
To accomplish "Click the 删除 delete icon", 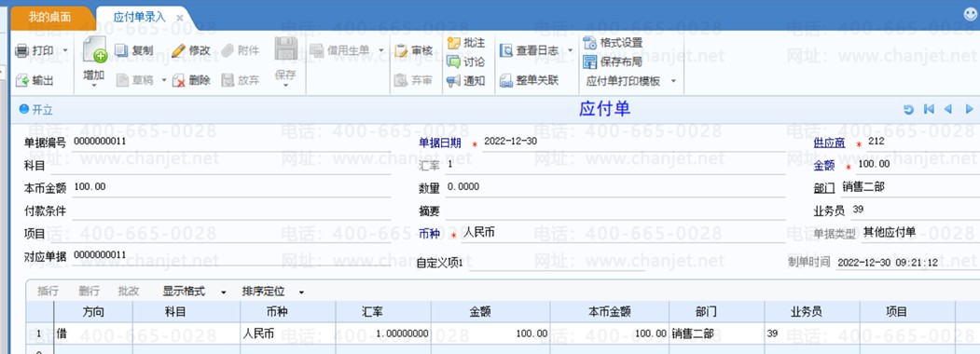I will point(179,80).
